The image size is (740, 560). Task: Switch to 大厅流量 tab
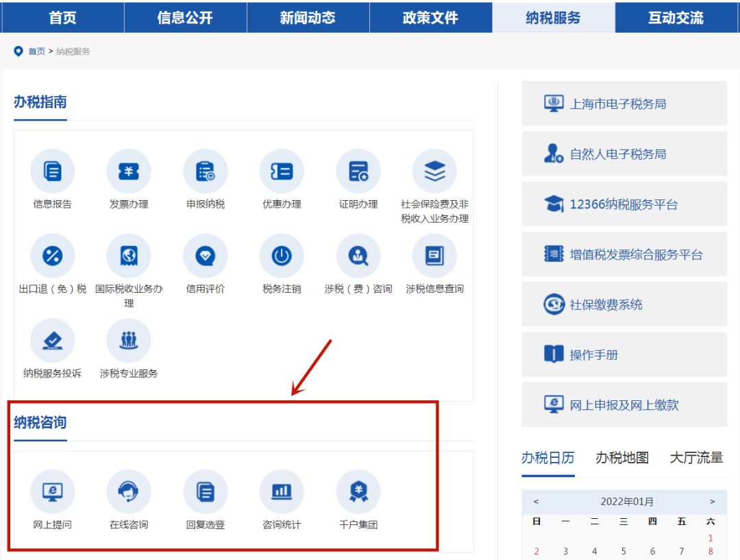coord(697,458)
